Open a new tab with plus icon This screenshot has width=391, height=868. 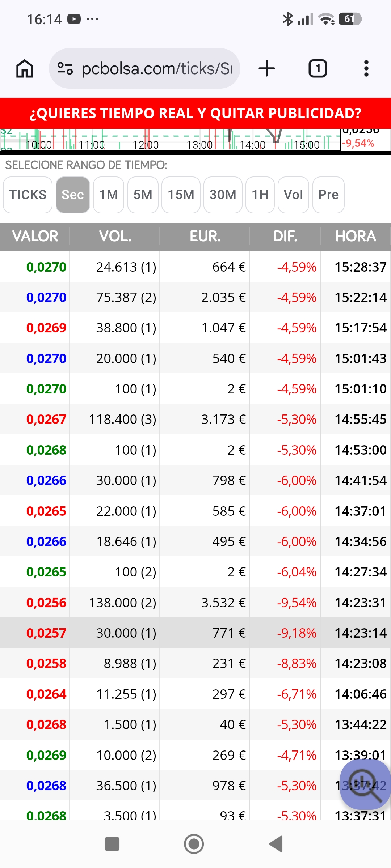click(267, 68)
